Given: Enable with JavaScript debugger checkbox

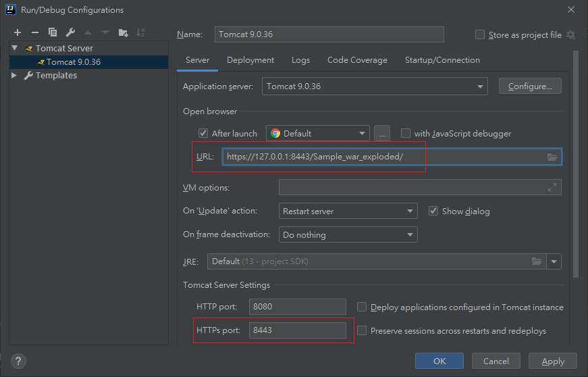Looking at the screenshot, I should click(x=405, y=133).
